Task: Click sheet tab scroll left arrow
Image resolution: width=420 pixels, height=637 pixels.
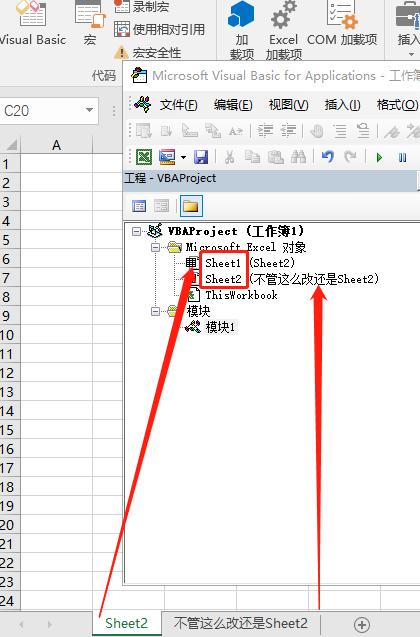Action: (21, 624)
